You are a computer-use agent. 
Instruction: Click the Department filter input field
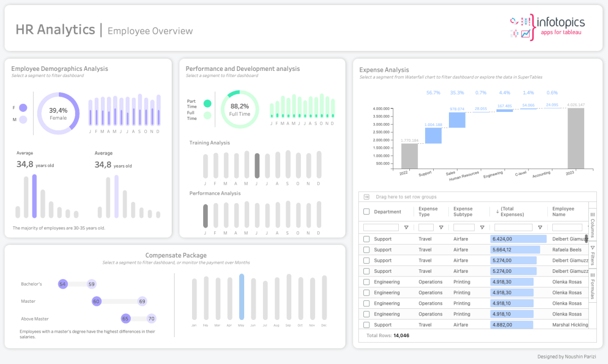point(382,227)
